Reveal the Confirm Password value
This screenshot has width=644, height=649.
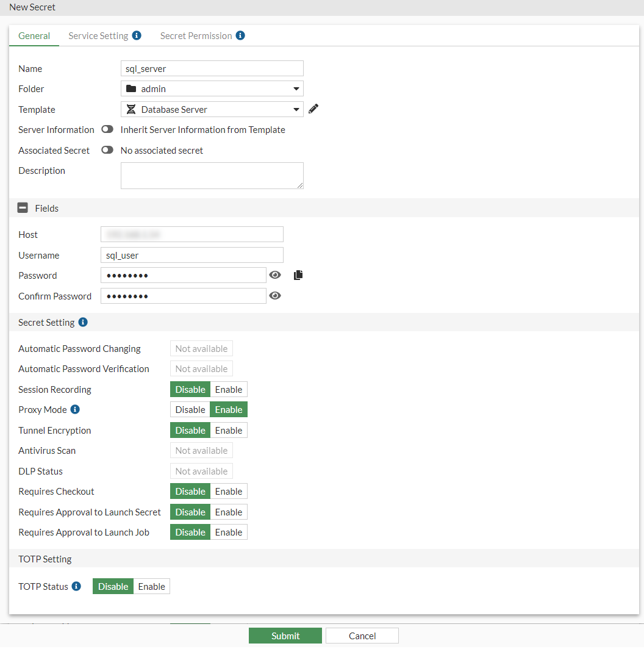[275, 295]
